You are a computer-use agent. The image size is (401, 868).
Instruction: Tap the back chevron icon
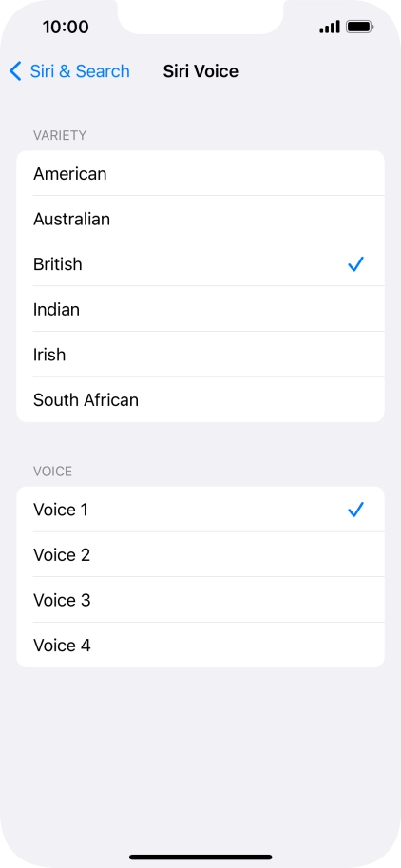[x=15, y=71]
